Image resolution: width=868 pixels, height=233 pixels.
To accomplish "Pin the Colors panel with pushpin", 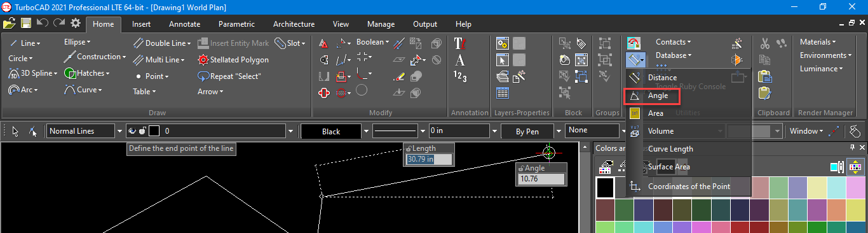I will click(852, 148).
